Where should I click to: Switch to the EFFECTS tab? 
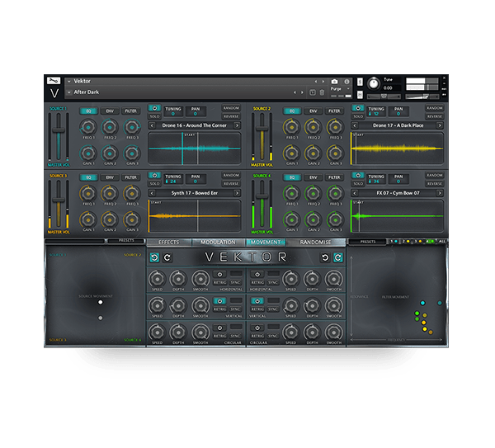[x=169, y=243]
